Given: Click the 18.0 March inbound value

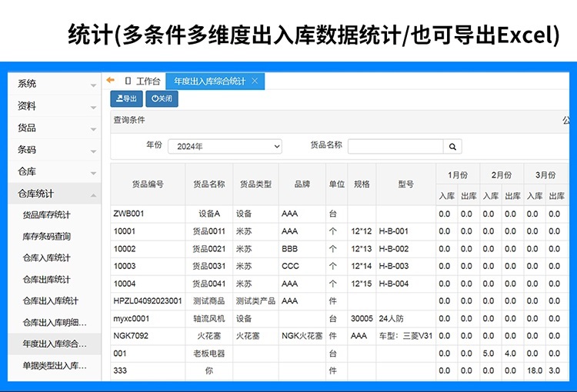Looking at the screenshot, I should pyautogui.click(x=535, y=371).
